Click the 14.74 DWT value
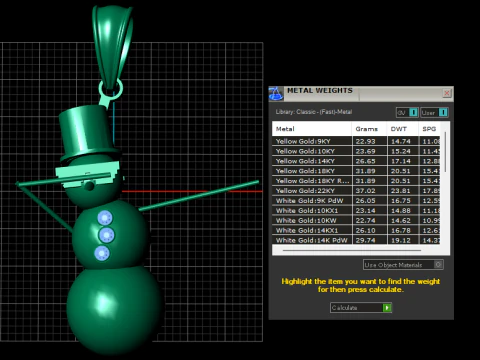480x360 pixels. tap(401, 141)
